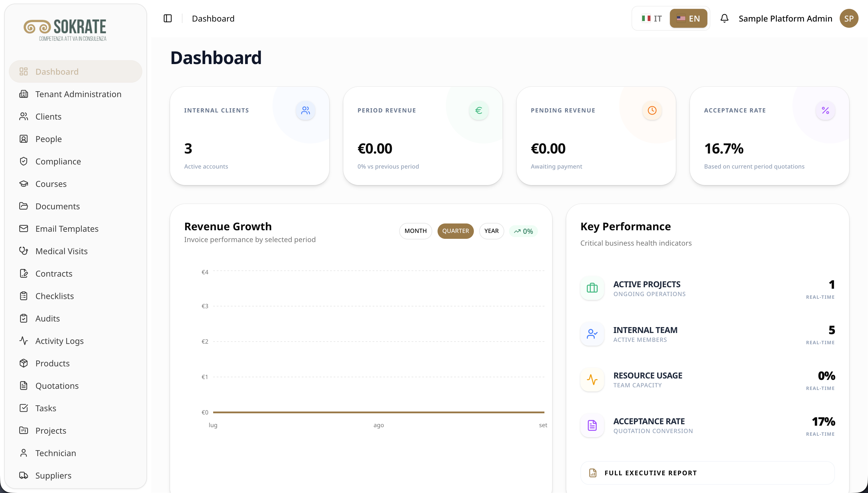Click Active Projects briefcase icon
Screen dimensions: 868x493
(x=592, y=288)
